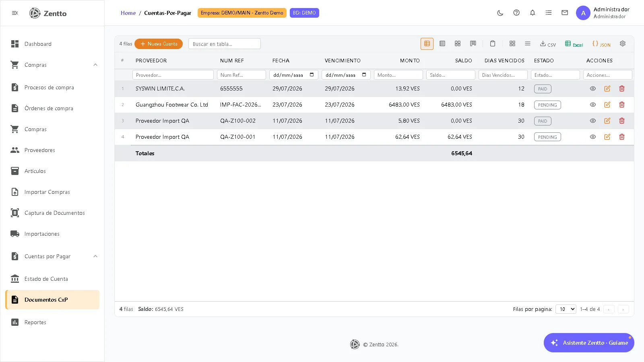Sort by MONTO column header

coord(410,60)
